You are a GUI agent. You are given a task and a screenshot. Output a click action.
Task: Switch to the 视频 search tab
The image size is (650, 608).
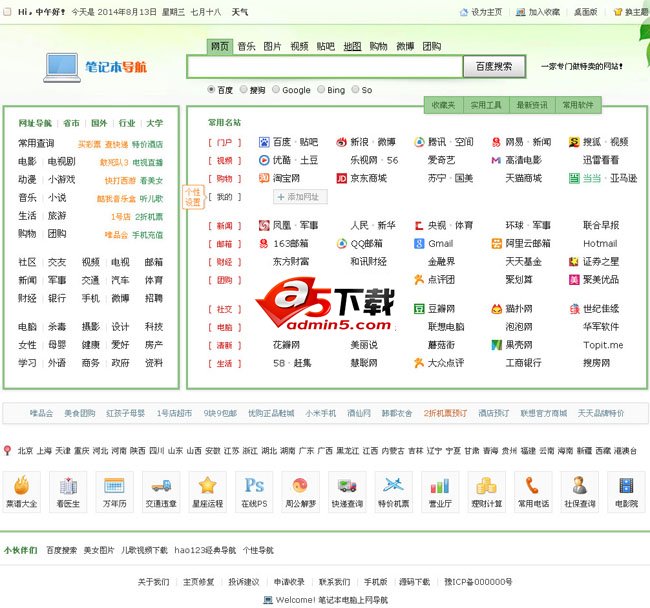(299, 46)
